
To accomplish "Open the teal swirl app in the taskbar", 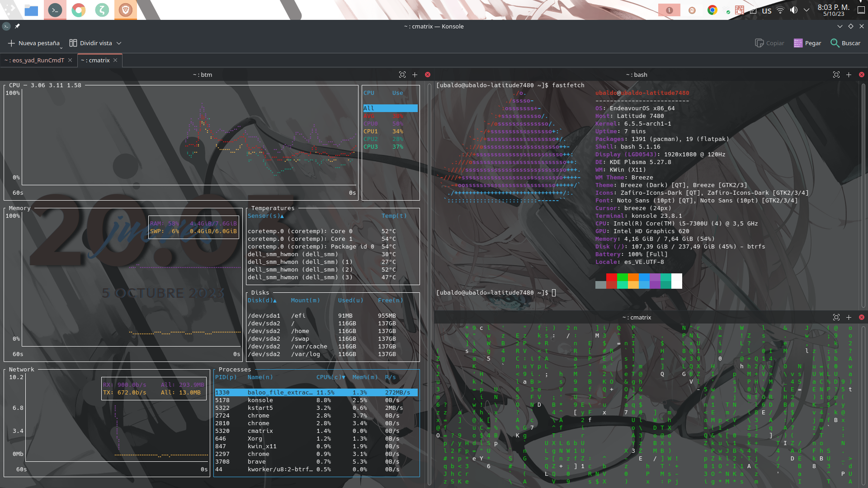I will coord(102,9).
